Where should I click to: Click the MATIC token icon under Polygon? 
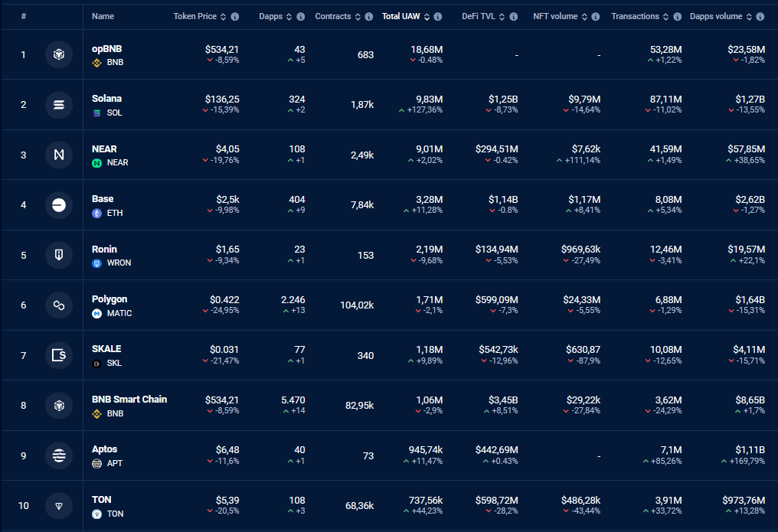click(96, 313)
